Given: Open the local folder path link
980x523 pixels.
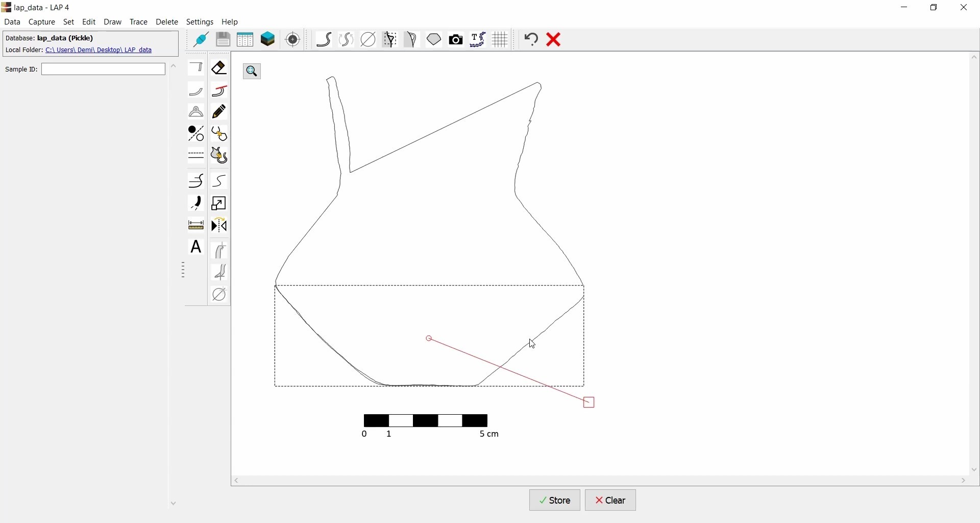Looking at the screenshot, I should coord(99,51).
